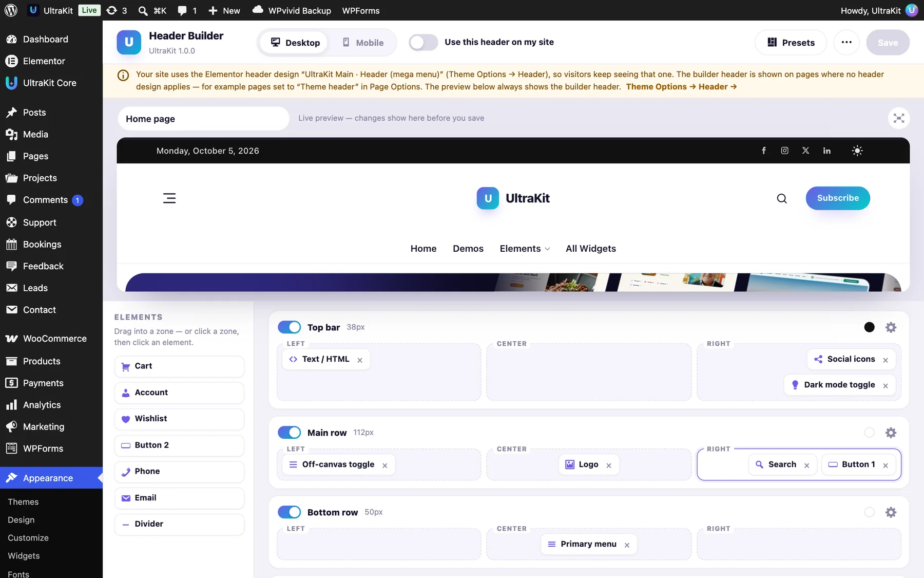This screenshot has width=924, height=578.
Task: Click the info icon in the notice
Action: (x=123, y=76)
